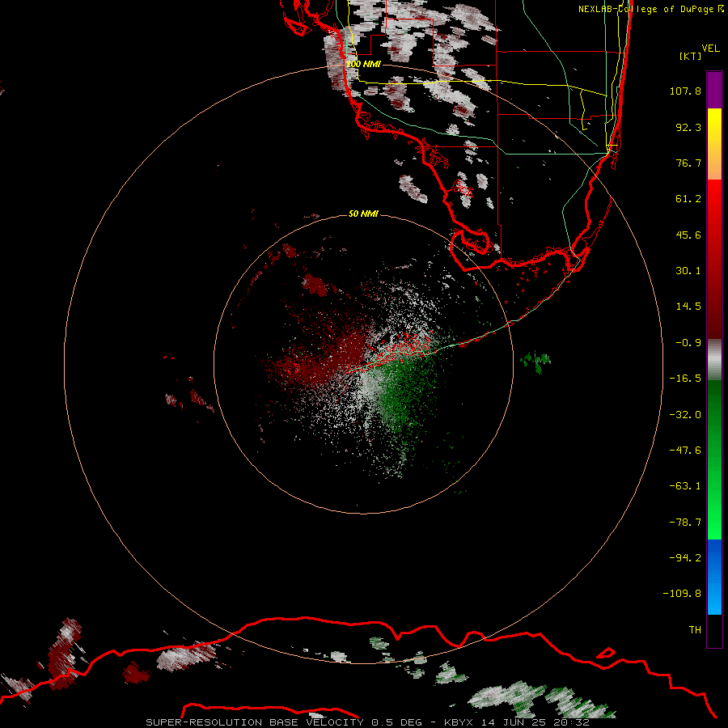Click the 14.5 legend value

click(688, 307)
